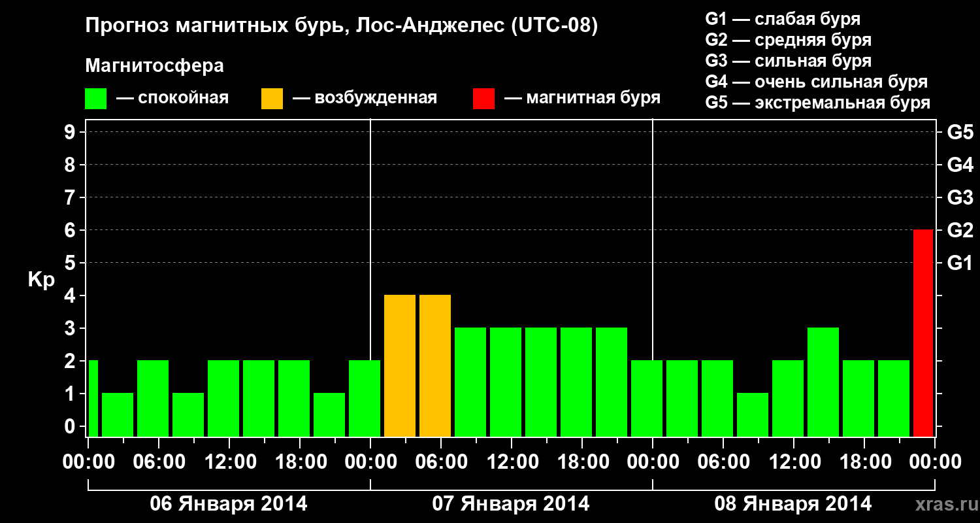The width and height of the screenshot is (980, 523).
Task: Click the '06:00' time label above 07 Января
Action: click(441, 462)
